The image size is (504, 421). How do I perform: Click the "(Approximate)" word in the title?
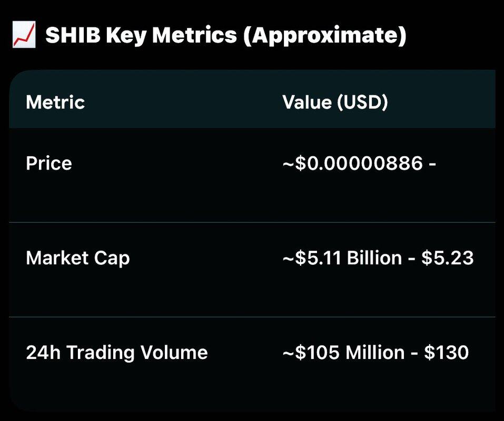pyautogui.click(x=324, y=36)
